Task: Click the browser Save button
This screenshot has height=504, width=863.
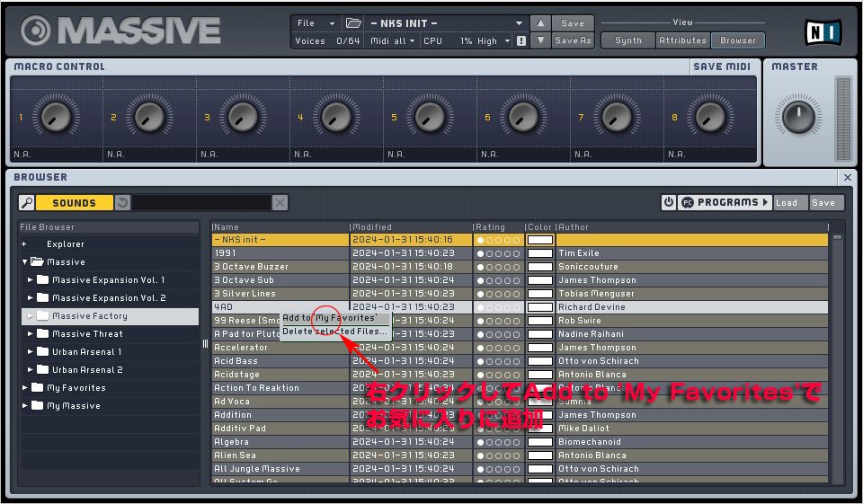Action: 825,202
